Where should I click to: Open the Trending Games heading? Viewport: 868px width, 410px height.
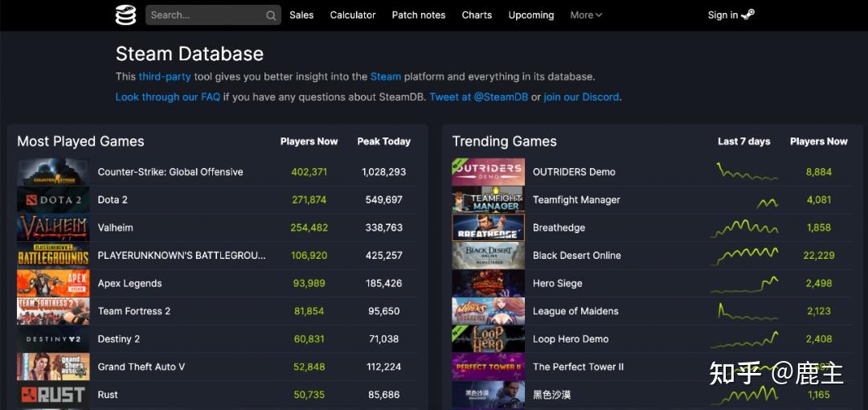504,141
